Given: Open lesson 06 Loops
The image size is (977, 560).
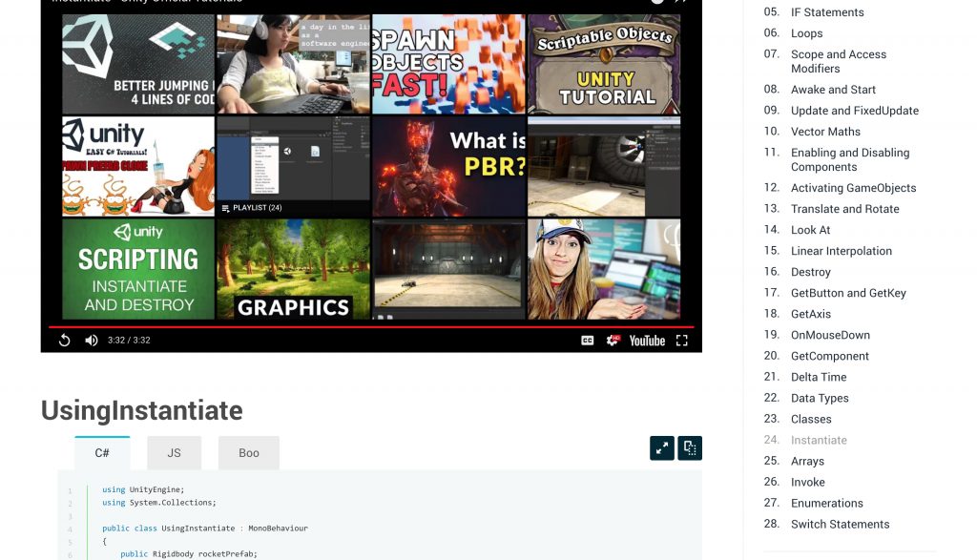Looking at the screenshot, I should click(806, 33).
